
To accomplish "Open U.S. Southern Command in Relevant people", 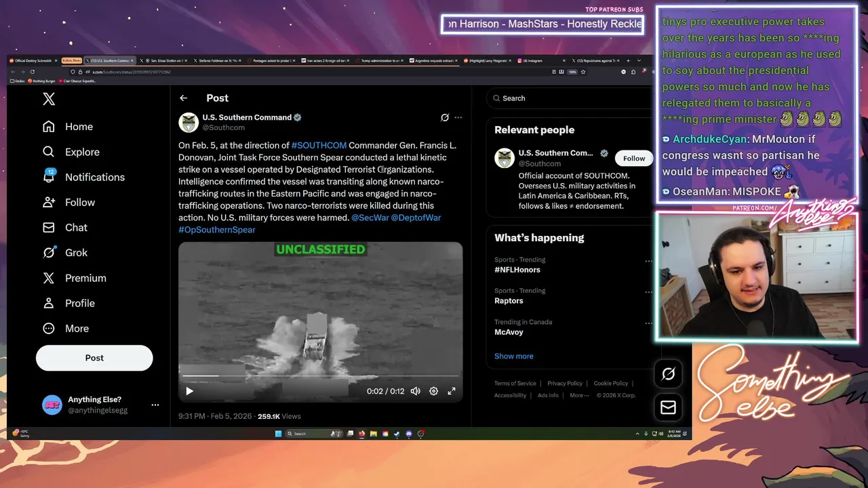I will [555, 153].
